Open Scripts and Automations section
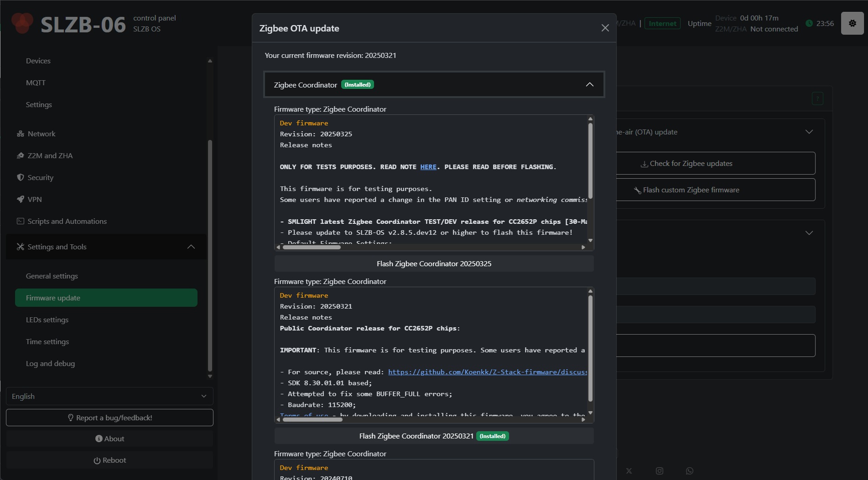This screenshot has height=480, width=868. [67, 221]
